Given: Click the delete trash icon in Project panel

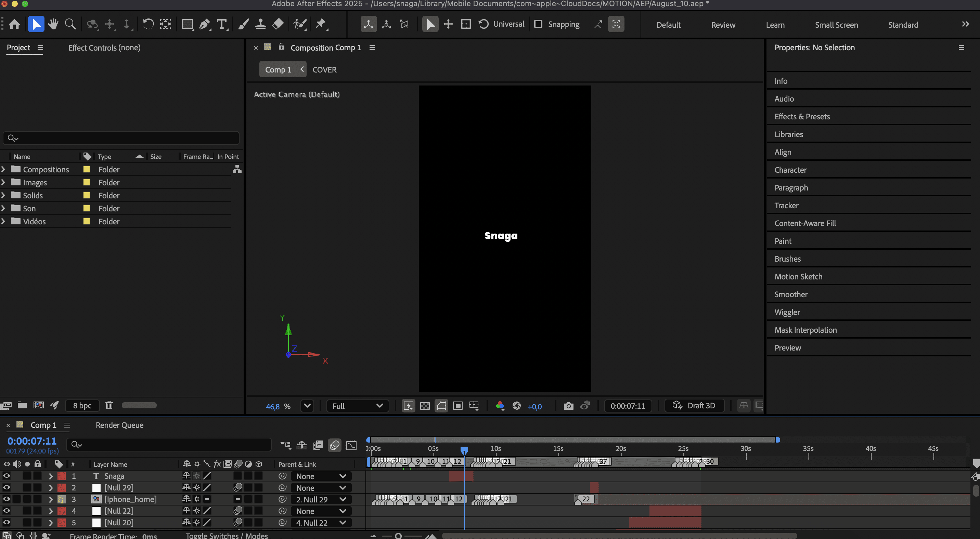Looking at the screenshot, I should [109, 405].
